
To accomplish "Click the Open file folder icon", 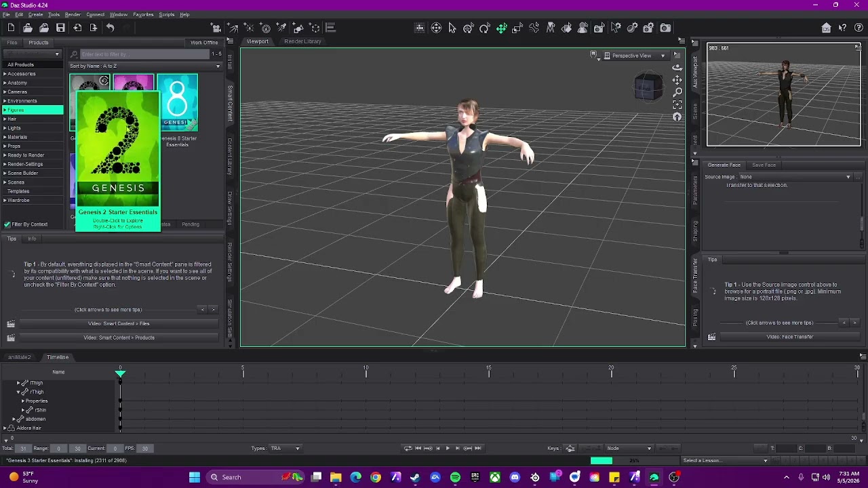I will (x=27, y=28).
